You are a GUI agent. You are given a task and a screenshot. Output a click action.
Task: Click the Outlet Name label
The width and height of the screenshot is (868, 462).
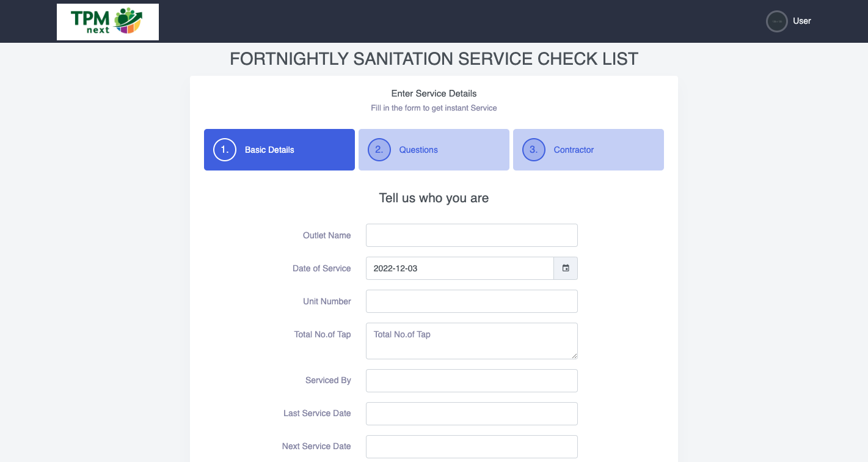pos(327,235)
